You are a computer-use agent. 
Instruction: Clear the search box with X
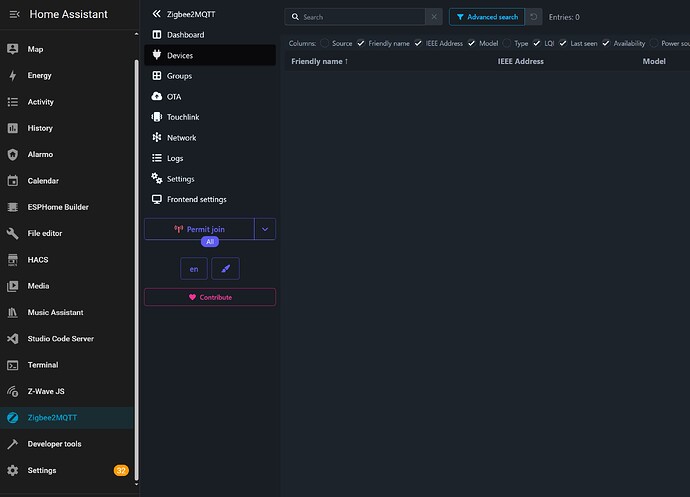(x=434, y=17)
